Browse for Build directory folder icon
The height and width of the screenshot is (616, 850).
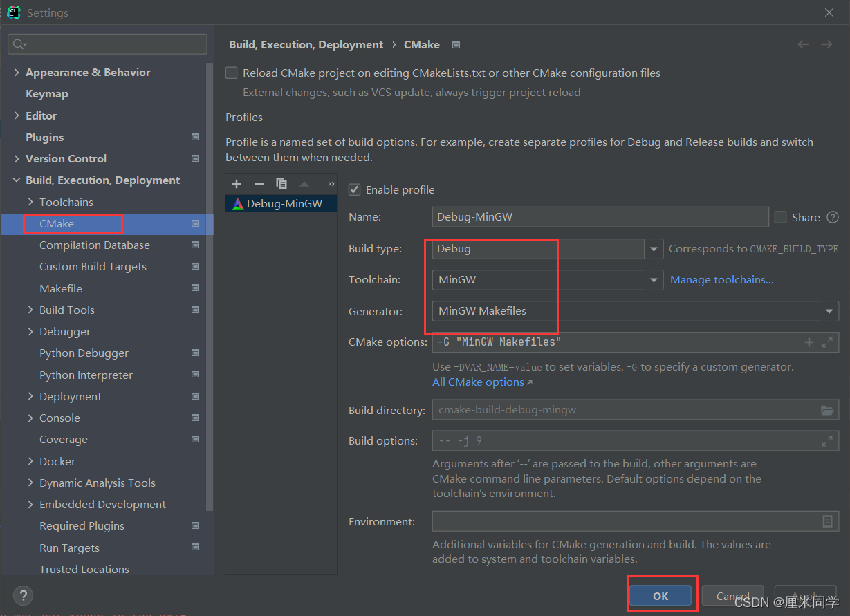point(827,410)
